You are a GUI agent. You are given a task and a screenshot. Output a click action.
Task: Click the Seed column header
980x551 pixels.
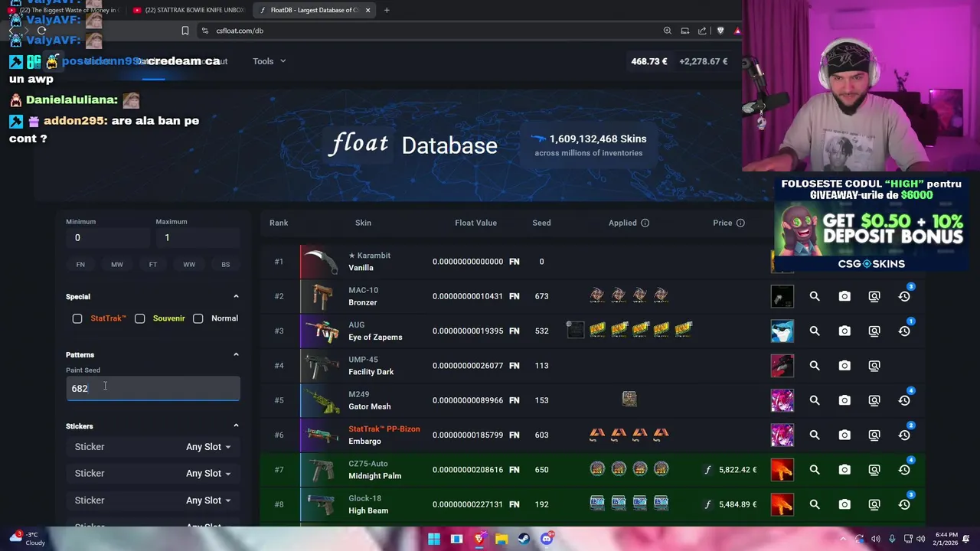[x=541, y=223]
